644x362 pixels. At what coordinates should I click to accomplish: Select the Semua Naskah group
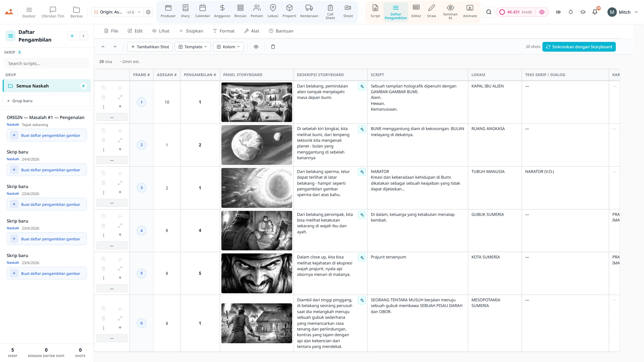coord(47,86)
